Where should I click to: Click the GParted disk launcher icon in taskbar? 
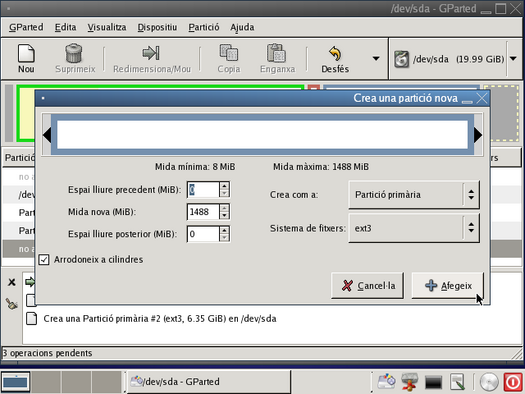(386, 381)
